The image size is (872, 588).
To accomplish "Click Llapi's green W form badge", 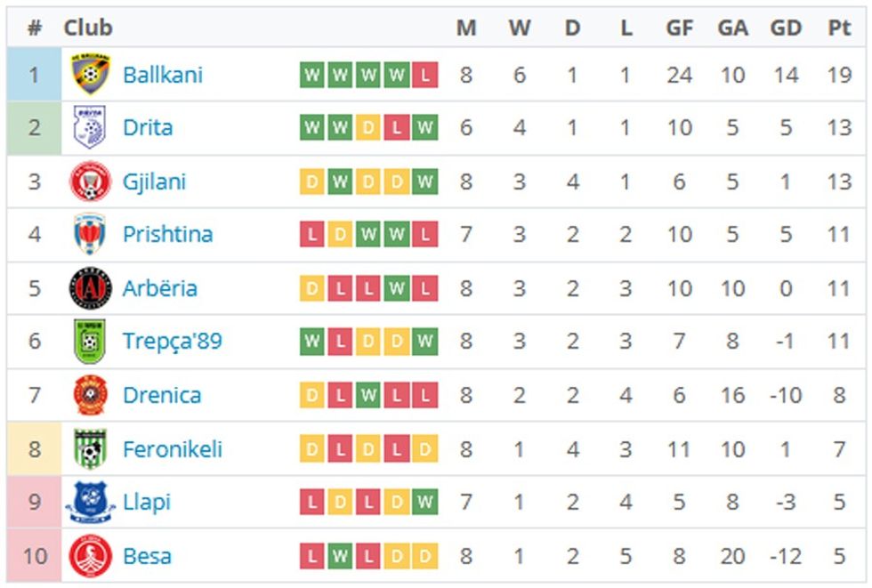I will click(x=425, y=503).
